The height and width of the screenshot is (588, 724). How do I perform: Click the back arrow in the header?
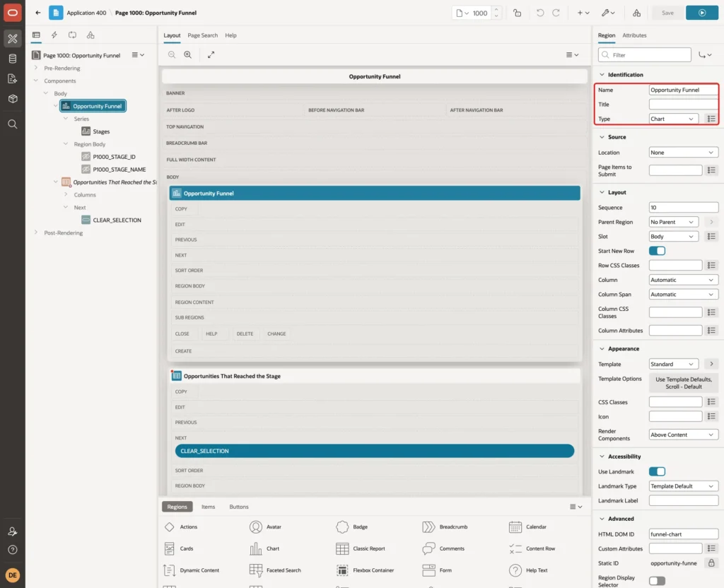38,13
